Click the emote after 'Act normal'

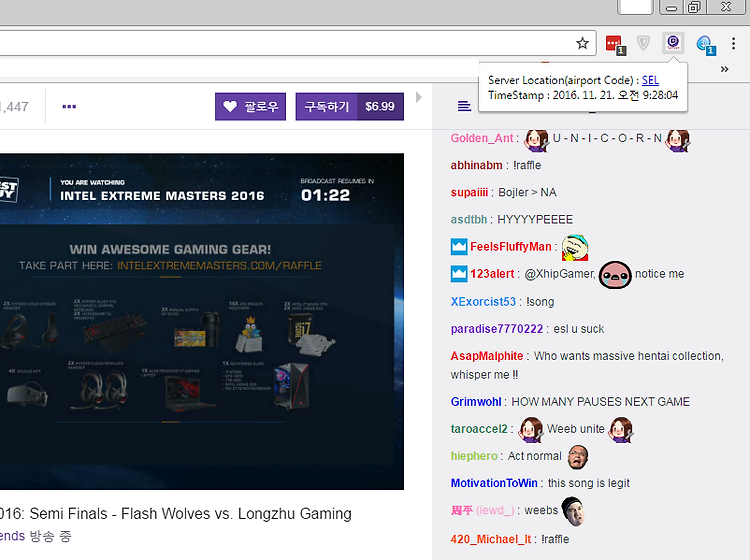578,457
